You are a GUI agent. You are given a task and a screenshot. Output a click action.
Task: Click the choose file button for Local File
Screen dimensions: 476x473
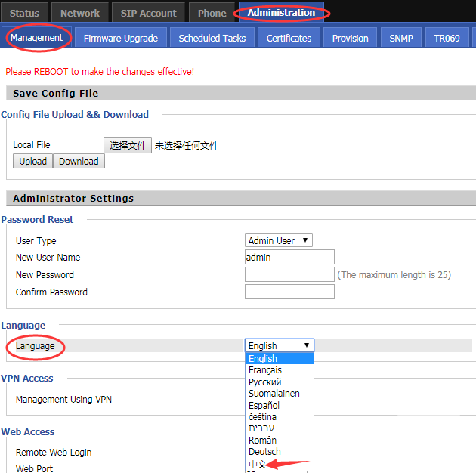pos(128,145)
